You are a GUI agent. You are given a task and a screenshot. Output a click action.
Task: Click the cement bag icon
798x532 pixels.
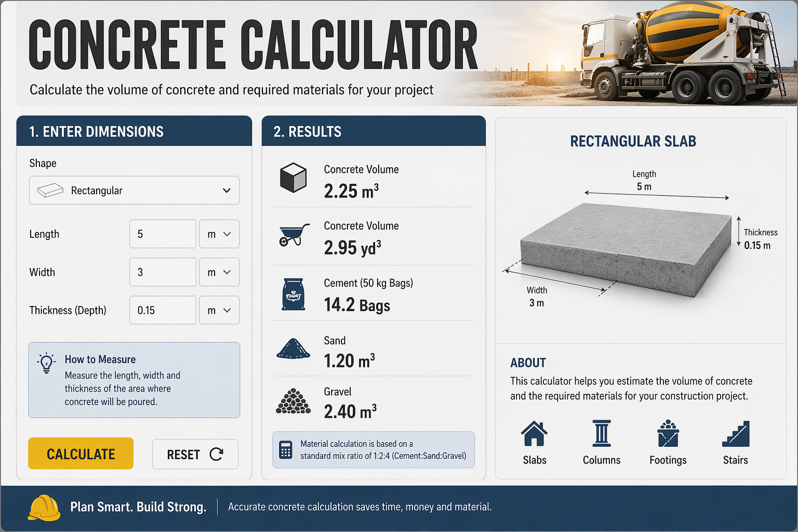coord(294,295)
